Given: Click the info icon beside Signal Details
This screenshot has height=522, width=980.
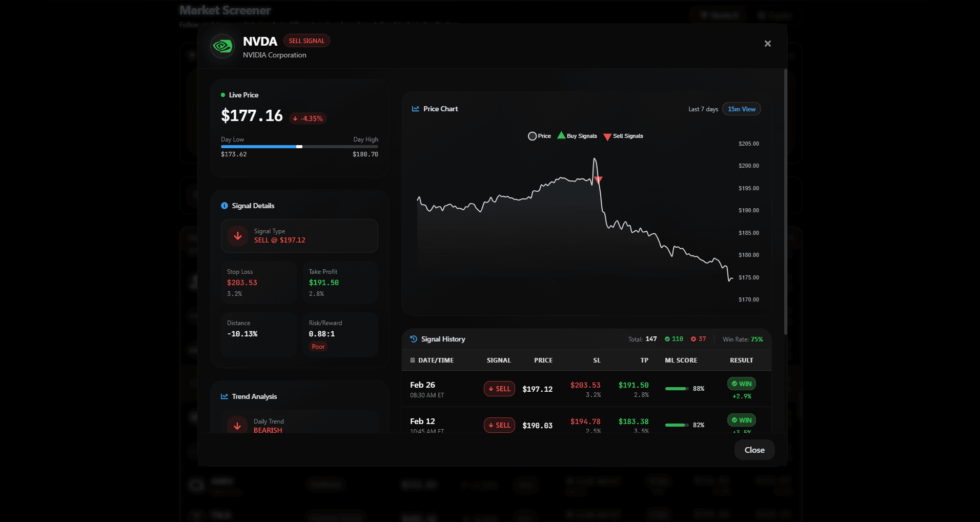Looking at the screenshot, I should 224,205.
